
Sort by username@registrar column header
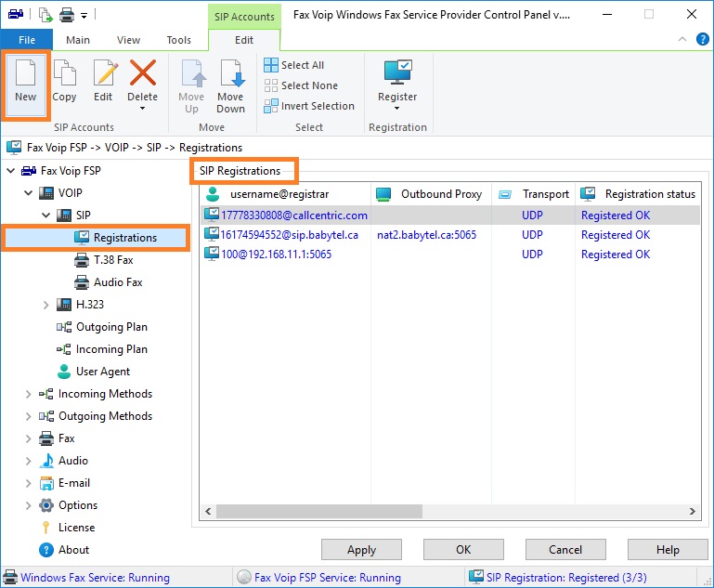coord(286,194)
